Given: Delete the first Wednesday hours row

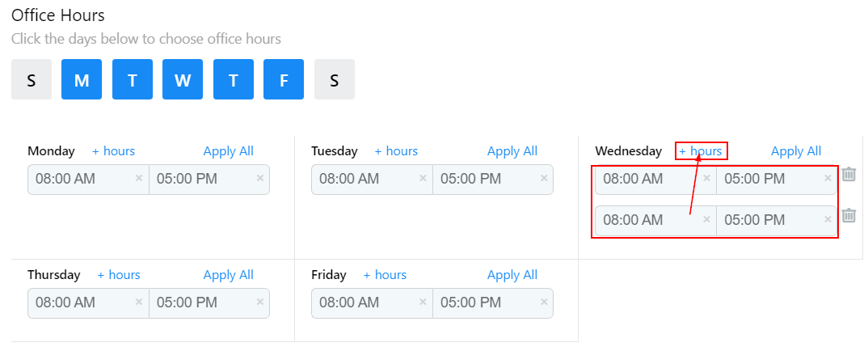Looking at the screenshot, I should [849, 175].
